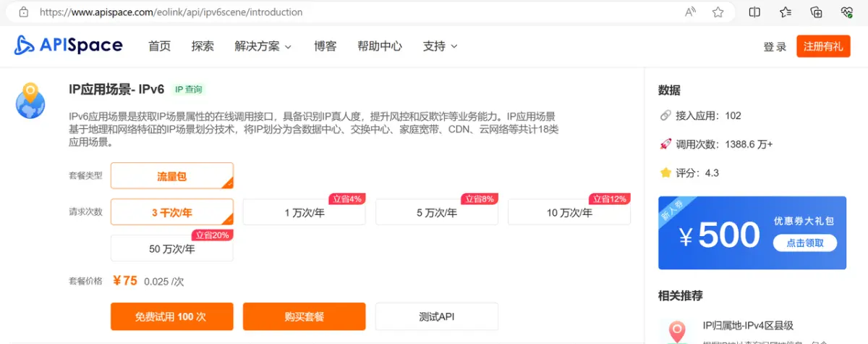This screenshot has height=344, width=868.
Task: Click the star icon beside 评分
Action: [665, 173]
